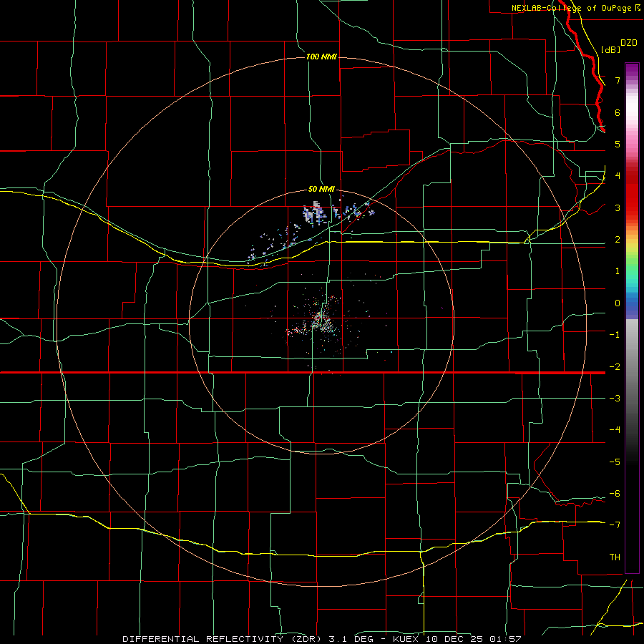The height and width of the screenshot is (644, 644).
Task: Click the [dB] unit label
Action: point(611,49)
